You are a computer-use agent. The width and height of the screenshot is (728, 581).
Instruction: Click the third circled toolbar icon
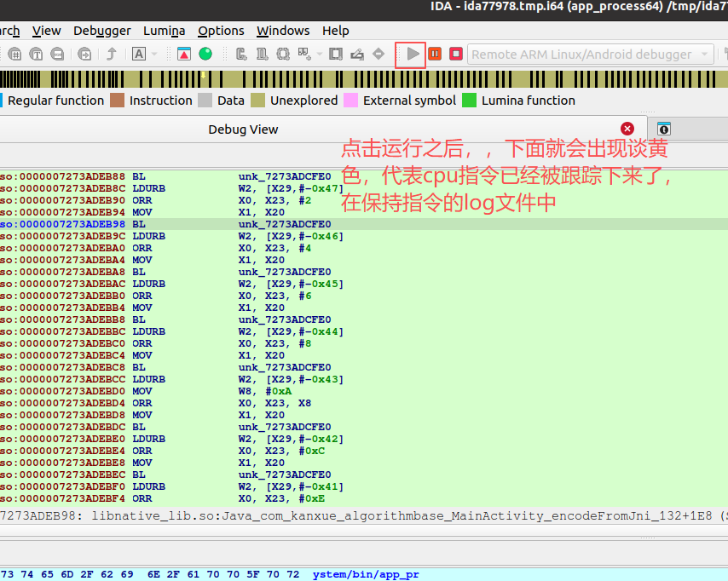coord(57,54)
